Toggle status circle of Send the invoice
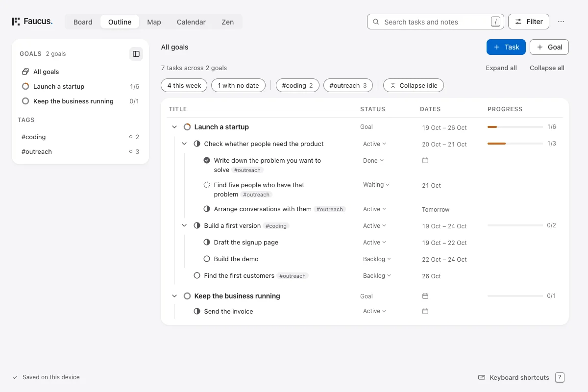 [197, 311]
